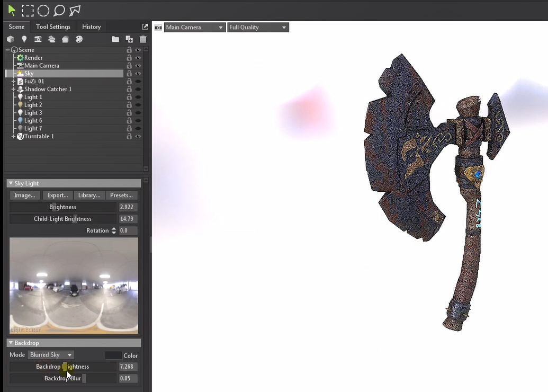The image size is (548, 392).
Task: Click the new material palette icon
Action: 79,39
